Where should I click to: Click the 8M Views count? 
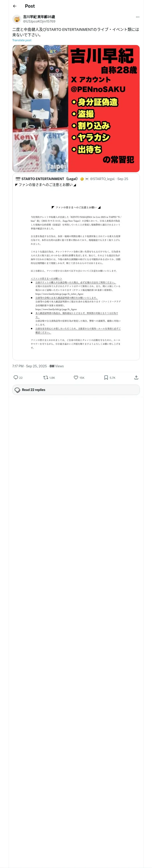(57, 366)
